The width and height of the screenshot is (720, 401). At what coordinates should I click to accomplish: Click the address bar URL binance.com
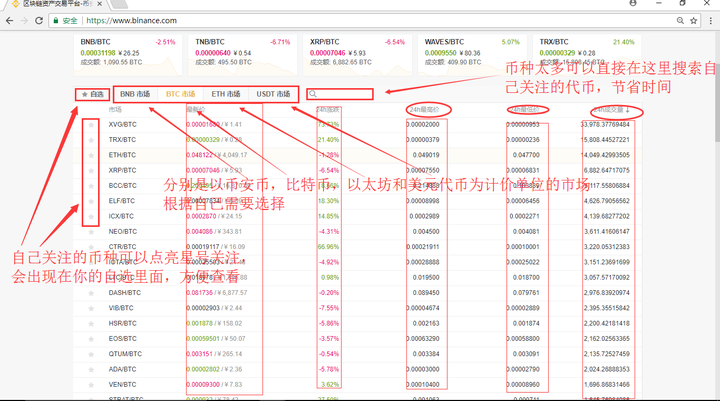[131, 21]
